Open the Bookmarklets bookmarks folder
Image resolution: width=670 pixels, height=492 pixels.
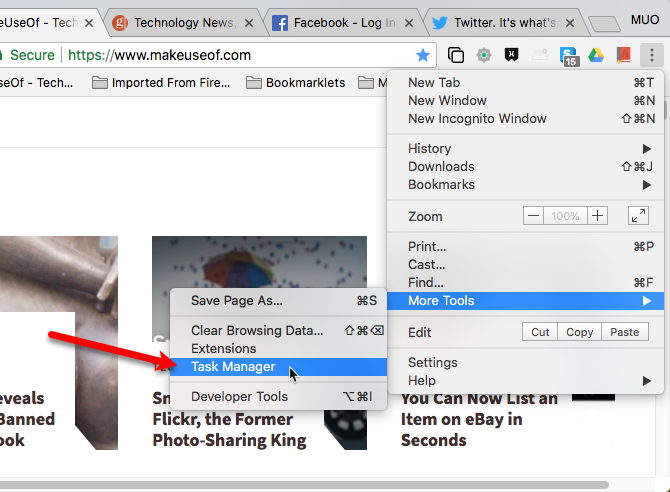click(295, 82)
